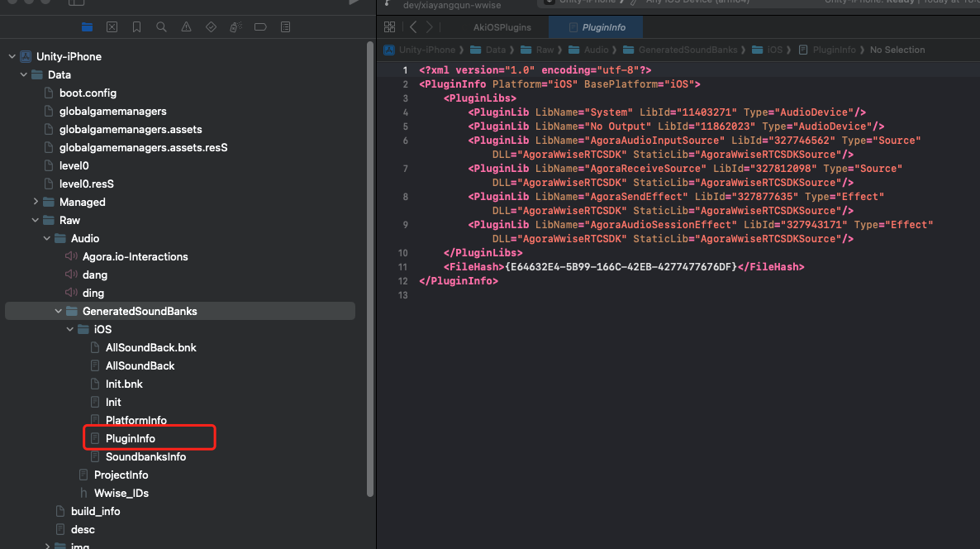The image size is (980, 549).
Task: Click No Selection in the breadcrumb
Action: [897, 50]
